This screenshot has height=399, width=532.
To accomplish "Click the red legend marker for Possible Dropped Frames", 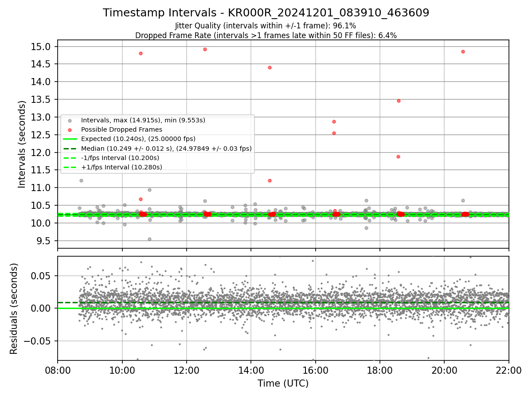I will [70, 129].
